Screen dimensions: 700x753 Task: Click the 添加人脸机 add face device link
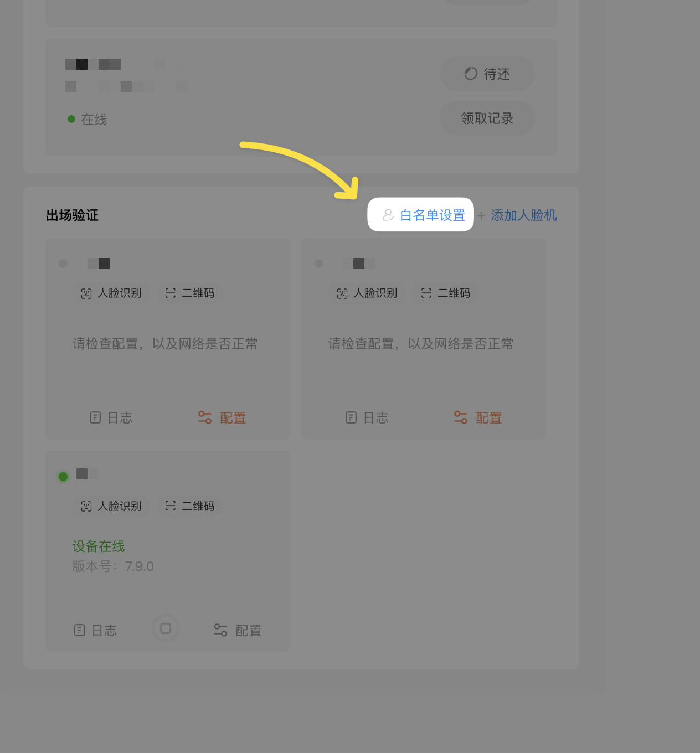(517, 215)
